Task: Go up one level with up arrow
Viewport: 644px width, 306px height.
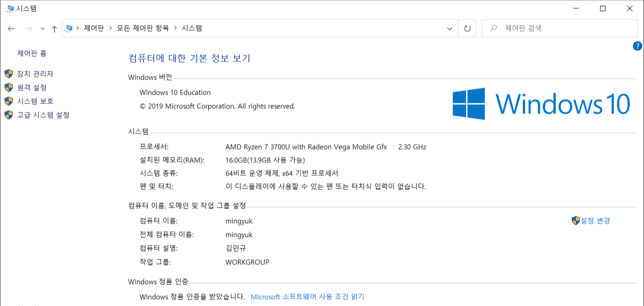Action: tap(54, 28)
